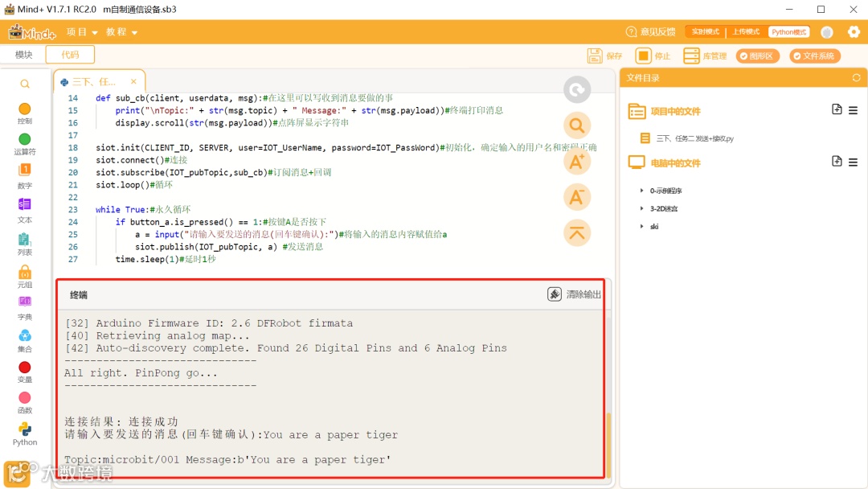The width and height of the screenshot is (868, 489).
Task: Switch to 实时模式 real-time mode
Action: coord(706,31)
